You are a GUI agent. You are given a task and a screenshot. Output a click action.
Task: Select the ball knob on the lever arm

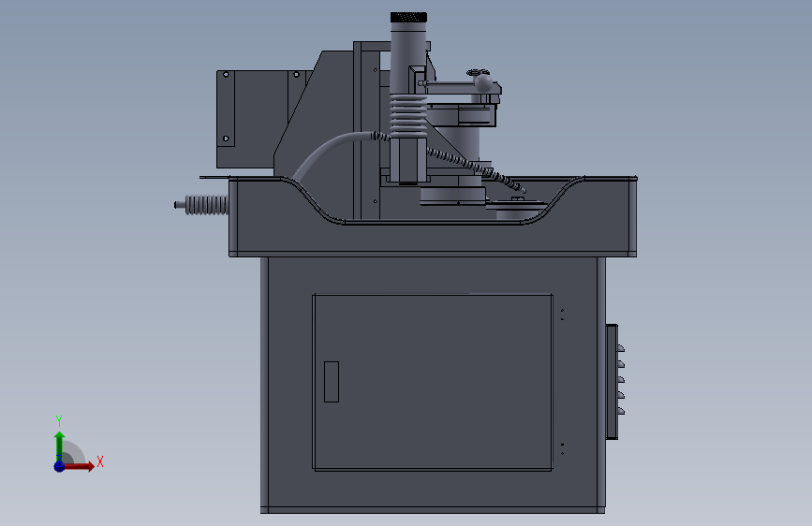pyautogui.click(x=483, y=83)
